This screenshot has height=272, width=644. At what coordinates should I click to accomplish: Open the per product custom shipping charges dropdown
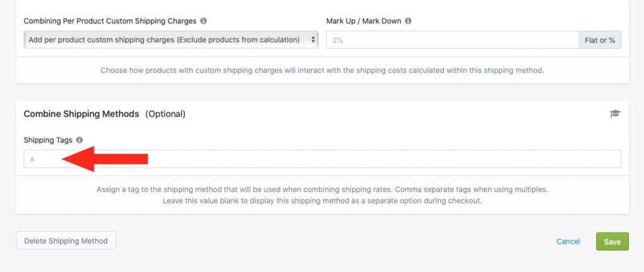(x=171, y=40)
